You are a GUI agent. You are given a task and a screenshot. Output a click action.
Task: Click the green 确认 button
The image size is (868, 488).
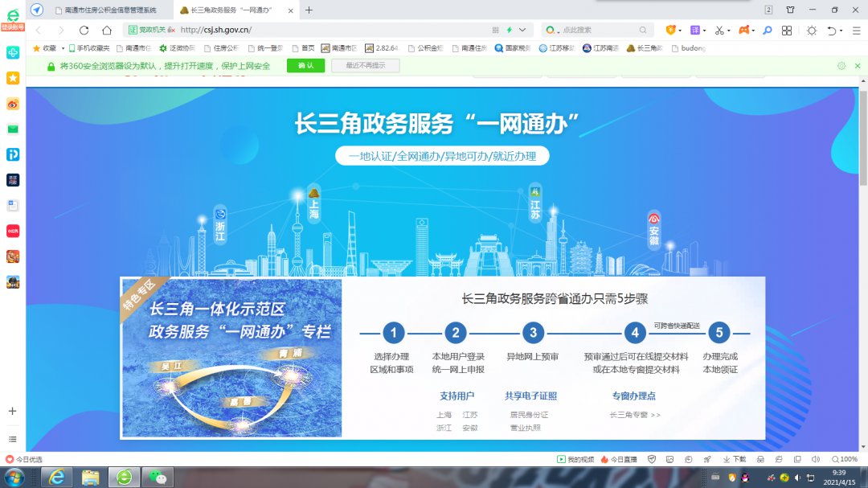[x=305, y=65]
